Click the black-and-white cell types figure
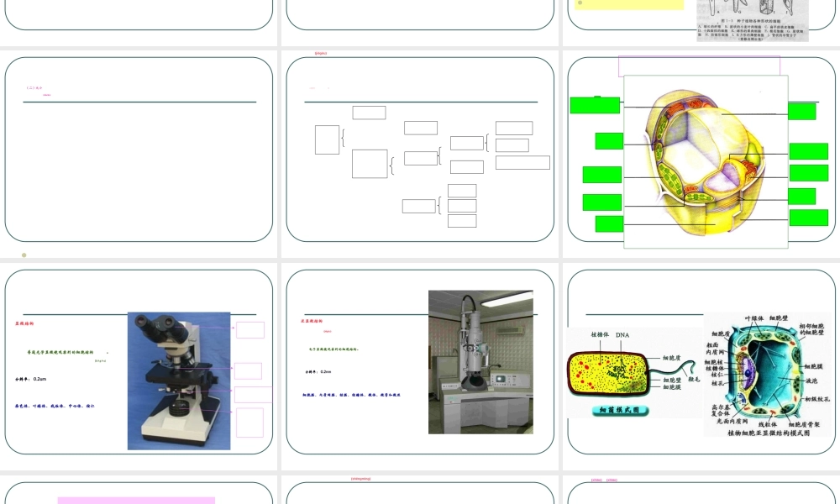Image resolution: width=840 pixels, height=504 pixels. [753, 18]
